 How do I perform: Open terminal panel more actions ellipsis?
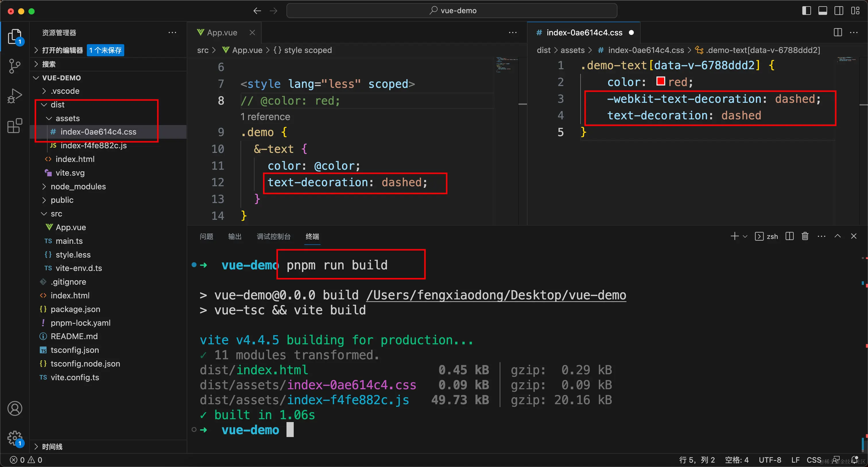click(x=821, y=236)
